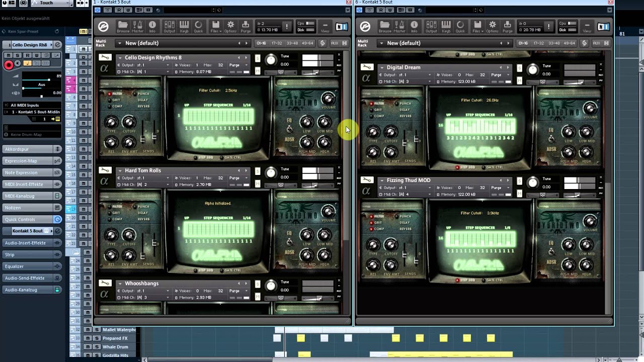Click Info icon in left Kontakt window
Image resolution: width=644 pixels, height=362 pixels.
click(152, 27)
